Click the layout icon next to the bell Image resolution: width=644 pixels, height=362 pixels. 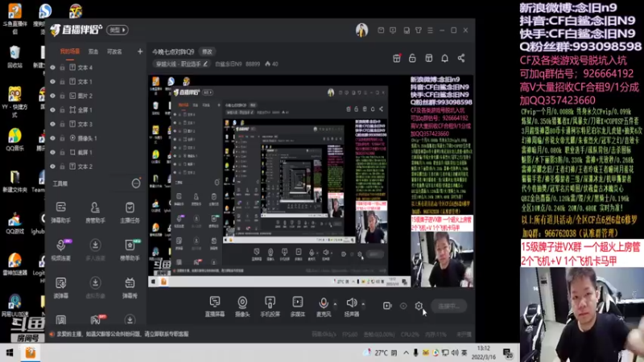(x=429, y=58)
